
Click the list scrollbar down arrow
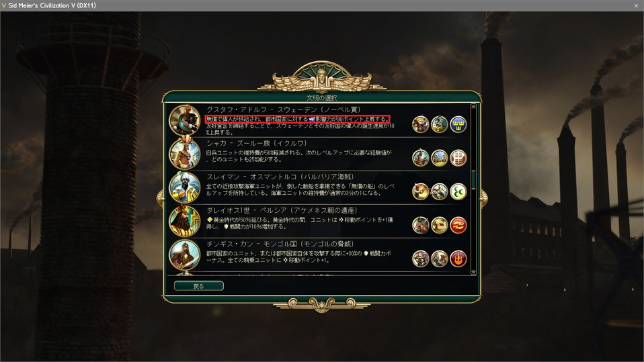[473, 272]
